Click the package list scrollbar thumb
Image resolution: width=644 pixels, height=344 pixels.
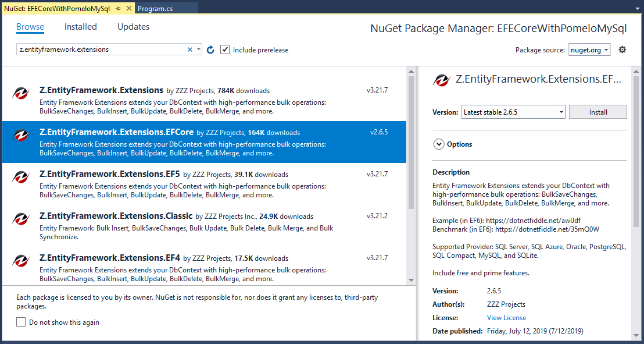coord(411,143)
